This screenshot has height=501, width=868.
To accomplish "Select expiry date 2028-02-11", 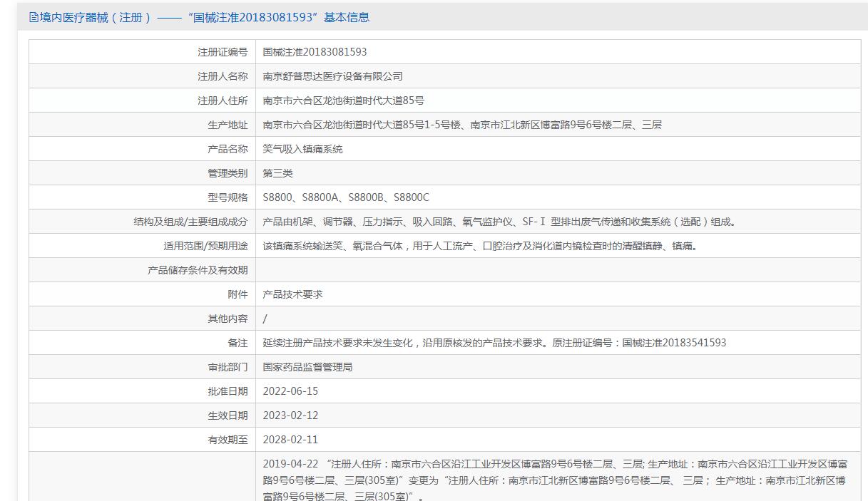I will pos(290,440).
